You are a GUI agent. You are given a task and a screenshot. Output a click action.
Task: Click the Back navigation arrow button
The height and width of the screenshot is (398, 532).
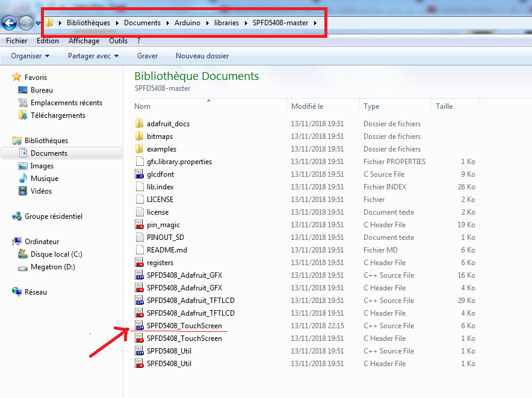(9, 23)
